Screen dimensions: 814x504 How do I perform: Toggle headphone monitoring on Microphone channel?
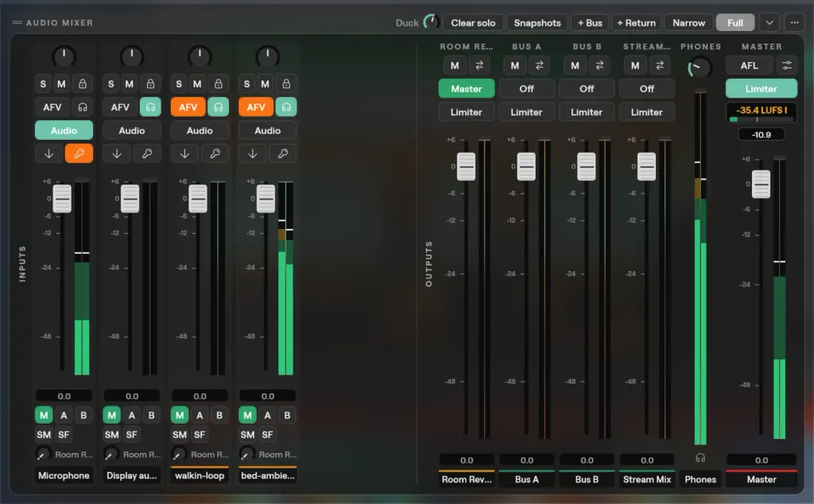83,107
